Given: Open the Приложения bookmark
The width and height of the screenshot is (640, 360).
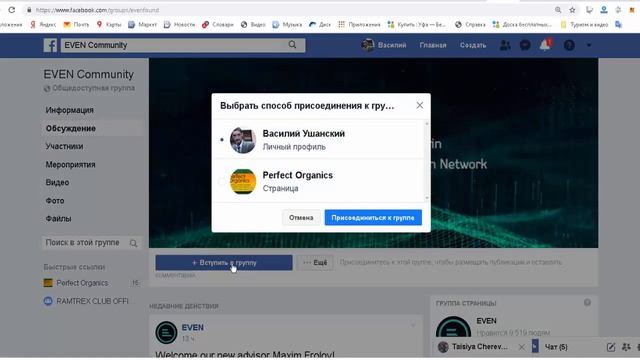Looking at the screenshot, I should (x=359, y=24).
